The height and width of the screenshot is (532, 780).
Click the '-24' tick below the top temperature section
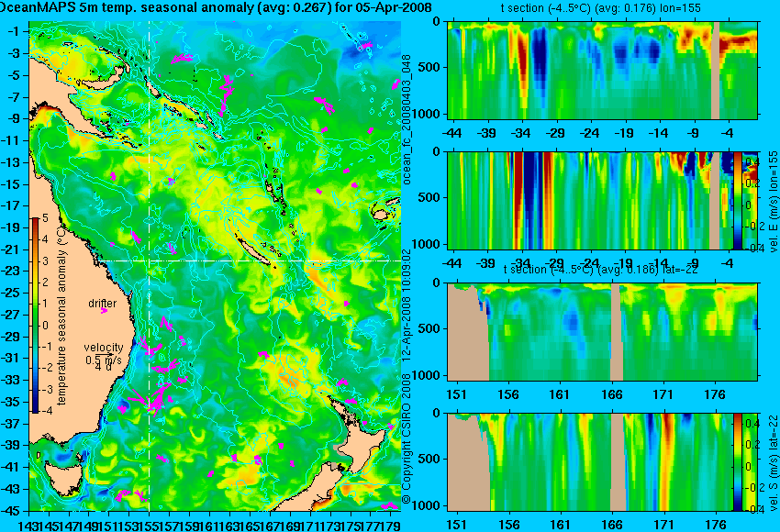(590, 133)
